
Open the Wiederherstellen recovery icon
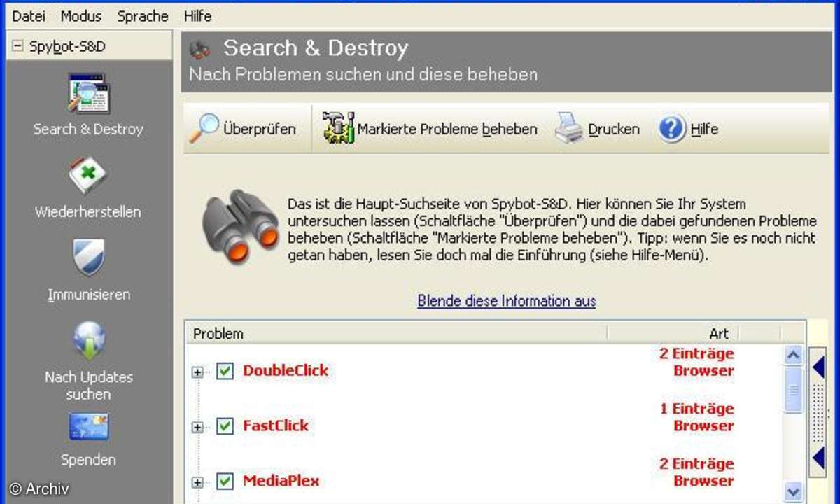tap(88, 176)
